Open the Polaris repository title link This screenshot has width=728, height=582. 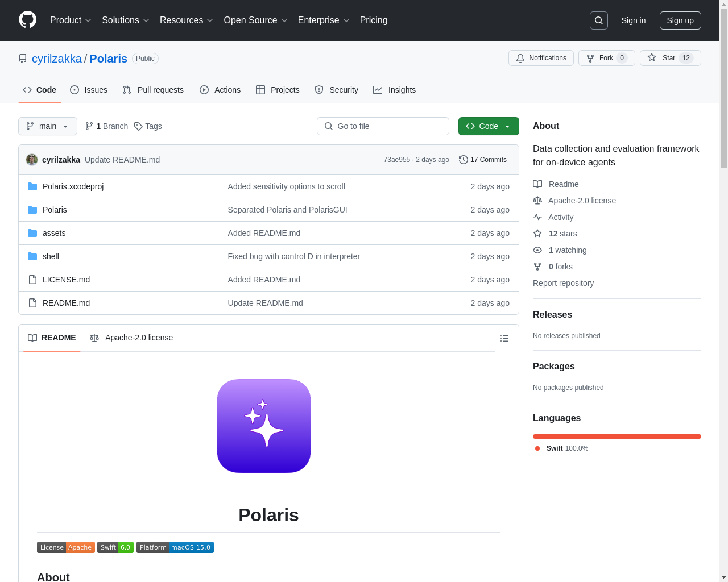pos(108,59)
